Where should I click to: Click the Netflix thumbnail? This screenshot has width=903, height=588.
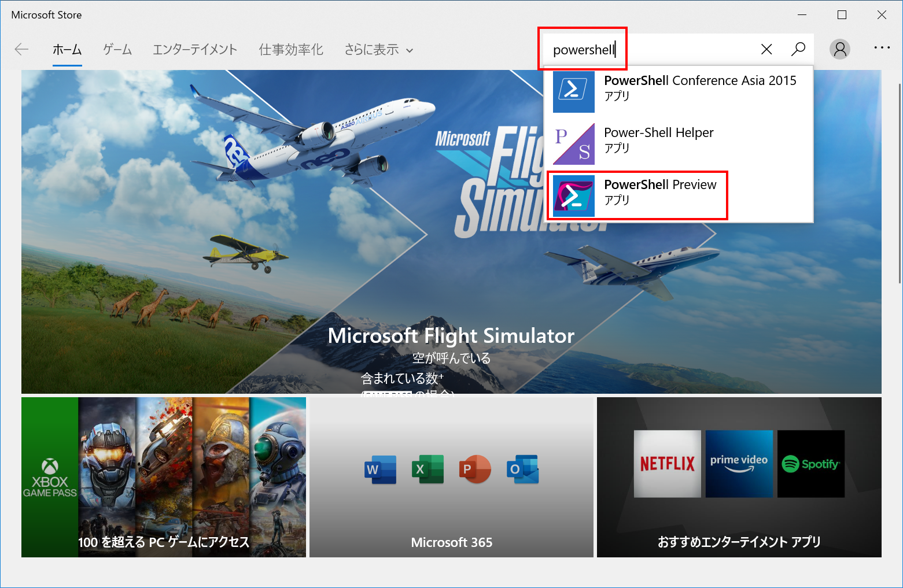(667, 463)
